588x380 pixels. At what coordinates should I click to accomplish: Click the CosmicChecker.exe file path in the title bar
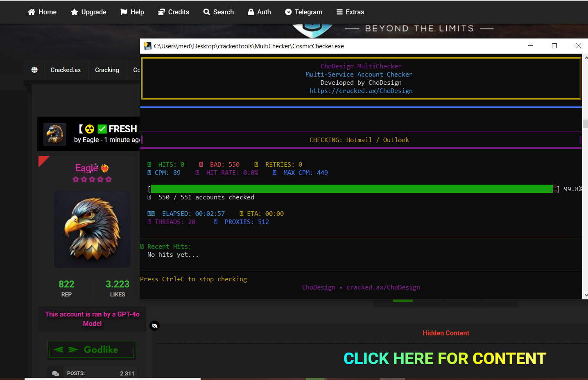pyautogui.click(x=249, y=46)
